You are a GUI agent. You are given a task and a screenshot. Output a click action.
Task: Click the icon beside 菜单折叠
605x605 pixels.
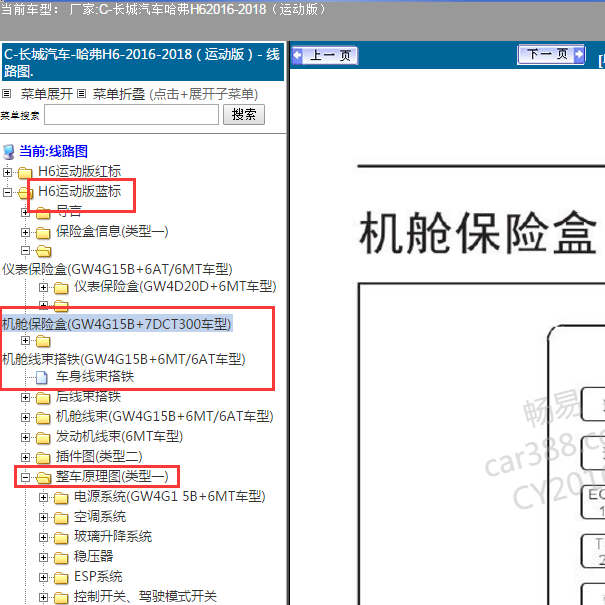[81, 93]
